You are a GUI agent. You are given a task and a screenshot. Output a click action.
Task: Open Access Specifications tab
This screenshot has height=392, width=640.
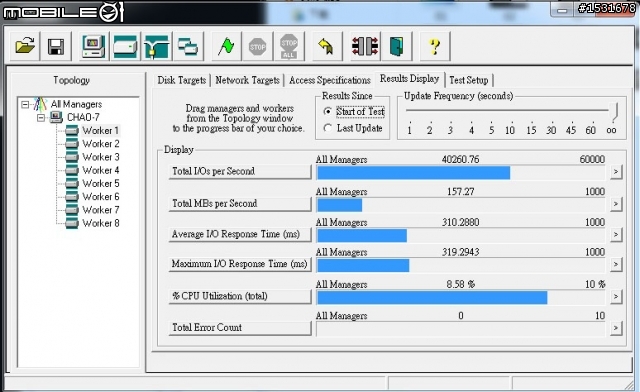pos(330,80)
